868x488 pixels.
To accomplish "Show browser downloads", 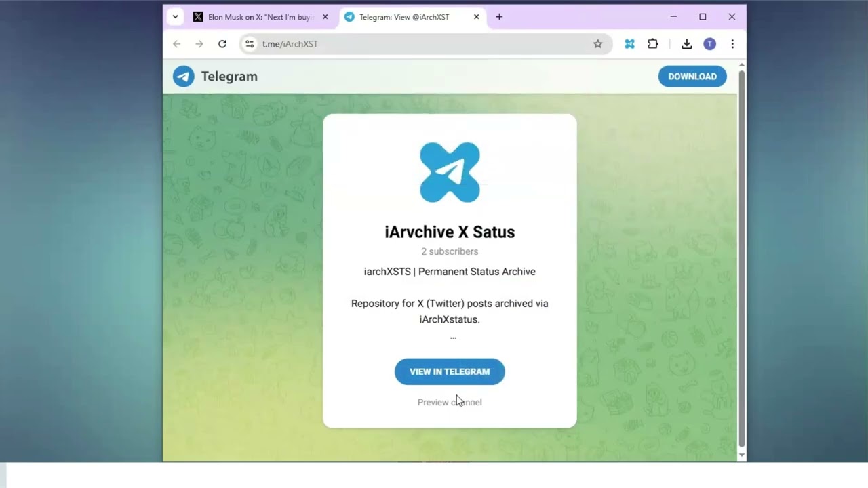I will click(686, 44).
